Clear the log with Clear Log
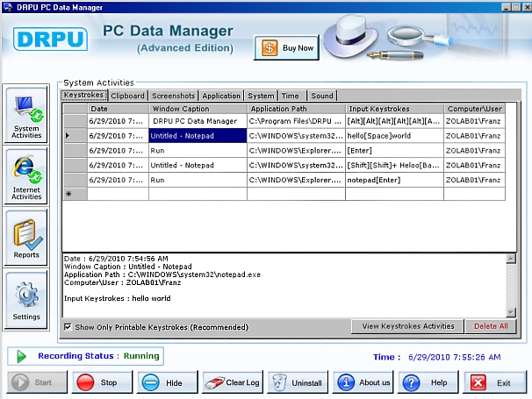Image resolution: width=532 pixels, height=399 pixels. [232, 382]
